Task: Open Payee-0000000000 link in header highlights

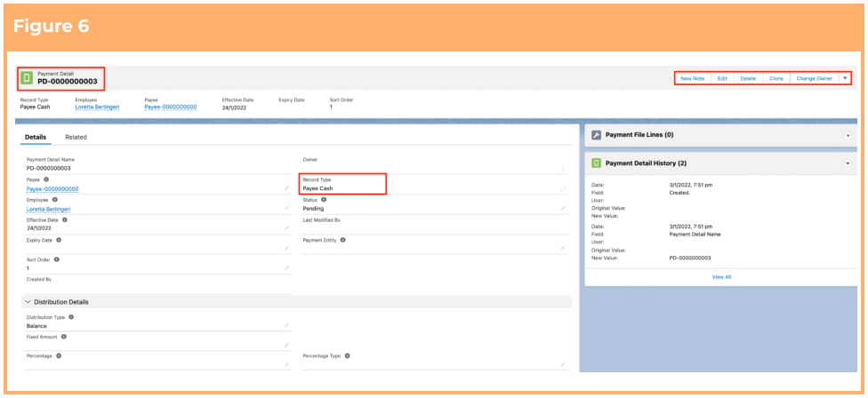Action: point(171,107)
